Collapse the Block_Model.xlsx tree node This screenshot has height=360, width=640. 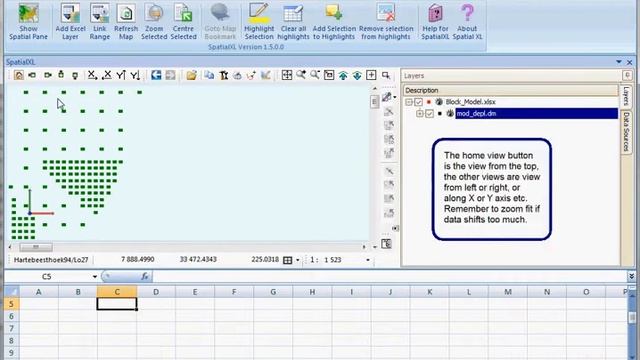[x=409, y=102]
